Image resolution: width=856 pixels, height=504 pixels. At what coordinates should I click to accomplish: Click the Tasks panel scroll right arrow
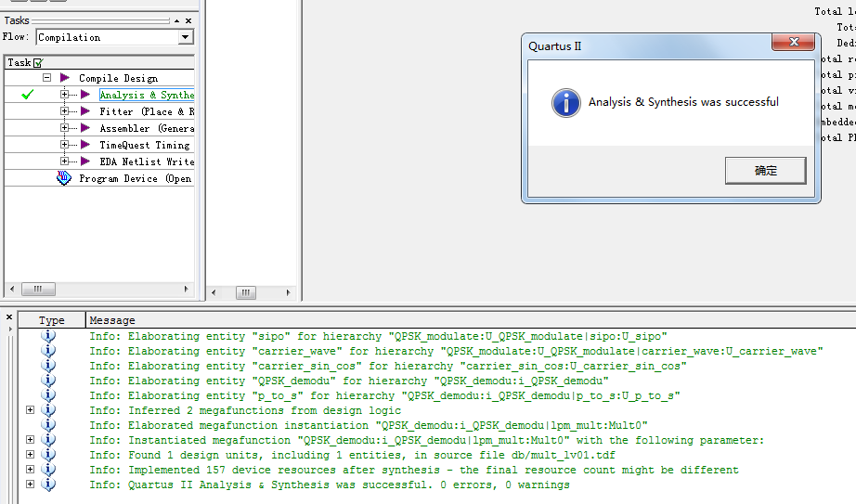click(x=187, y=289)
